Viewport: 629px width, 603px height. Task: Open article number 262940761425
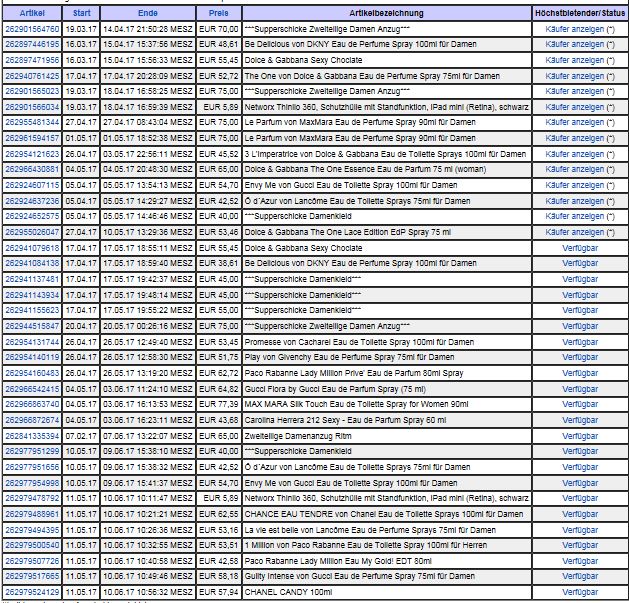[x=32, y=76]
